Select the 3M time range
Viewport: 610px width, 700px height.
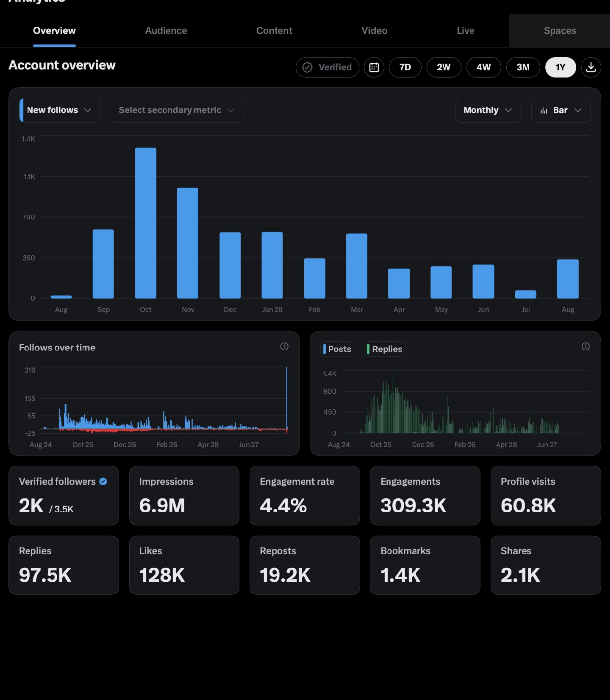click(x=523, y=67)
